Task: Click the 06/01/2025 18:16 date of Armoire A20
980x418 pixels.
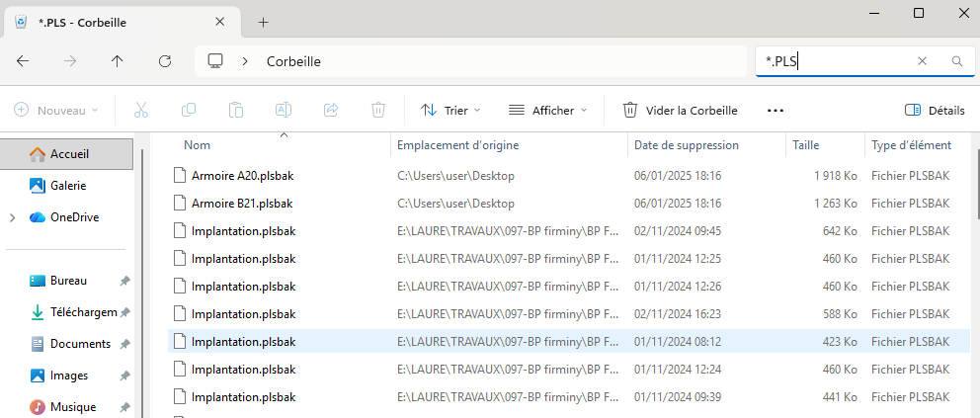Action: (678, 176)
